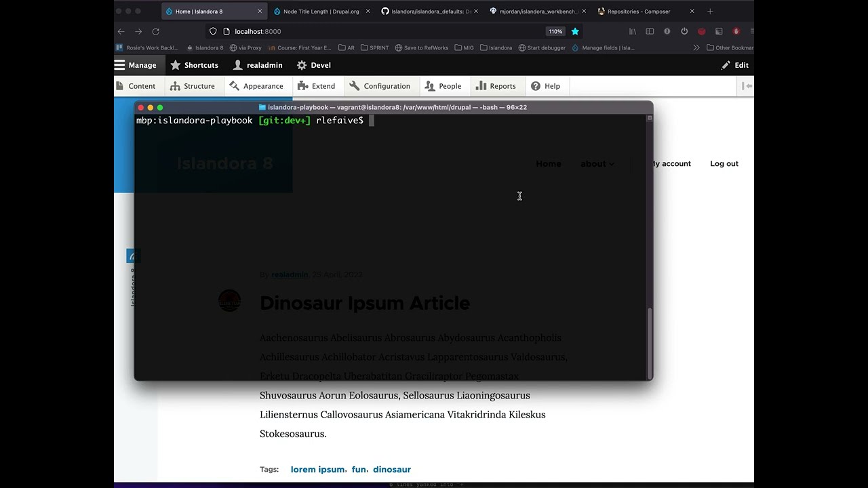868x488 pixels.
Task: Open the MIG bookmarks folder
Action: point(464,48)
